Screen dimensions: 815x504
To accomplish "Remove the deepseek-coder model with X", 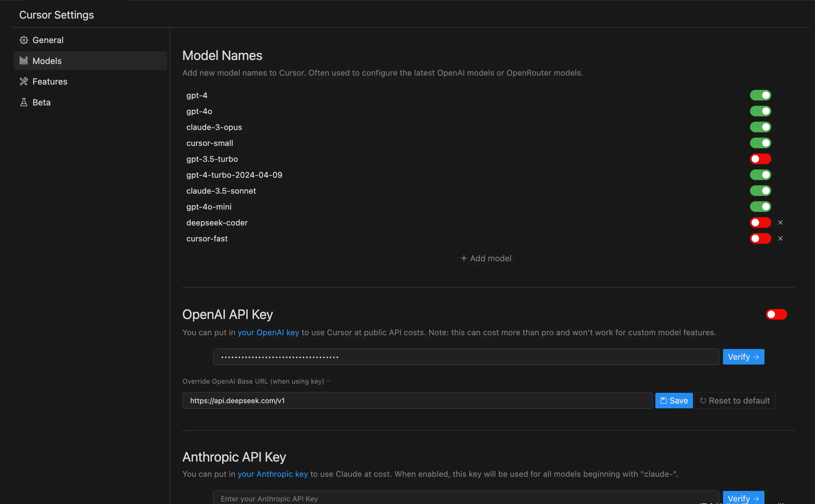I will click(780, 222).
